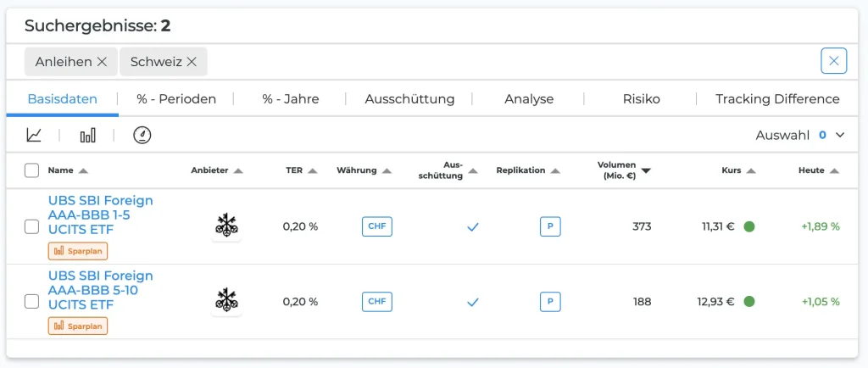Click the compass gauge icon in toolbar
Viewport: 868px width, 368px height.
142,135
